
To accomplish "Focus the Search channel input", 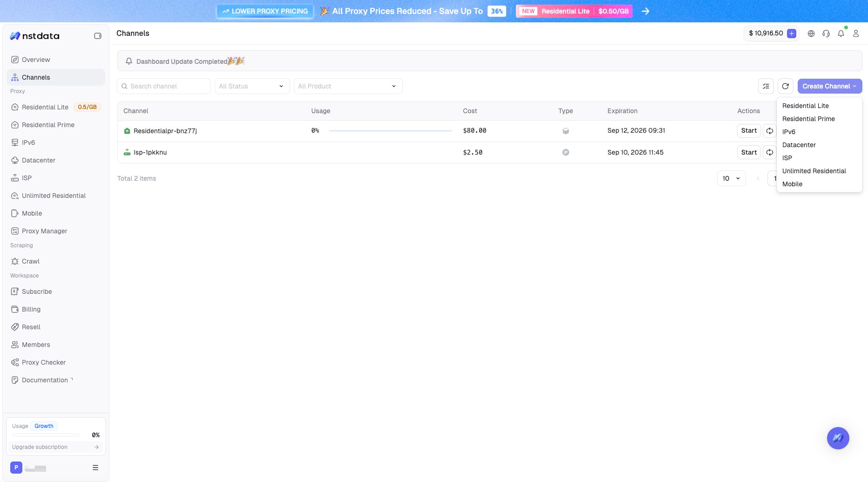I will coord(164,86).
